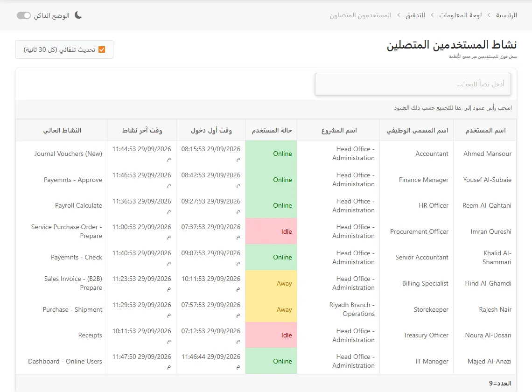532x392 pixels.
Task: Click Away status of Rajesh Nair
Action: pyautogui.click(x=271, y=309)
